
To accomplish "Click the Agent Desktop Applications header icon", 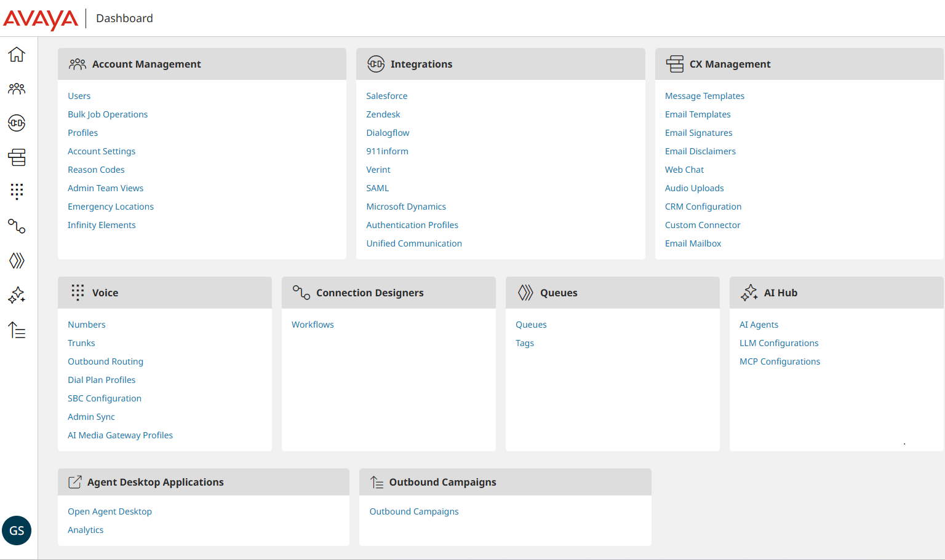I will (75, 482).
